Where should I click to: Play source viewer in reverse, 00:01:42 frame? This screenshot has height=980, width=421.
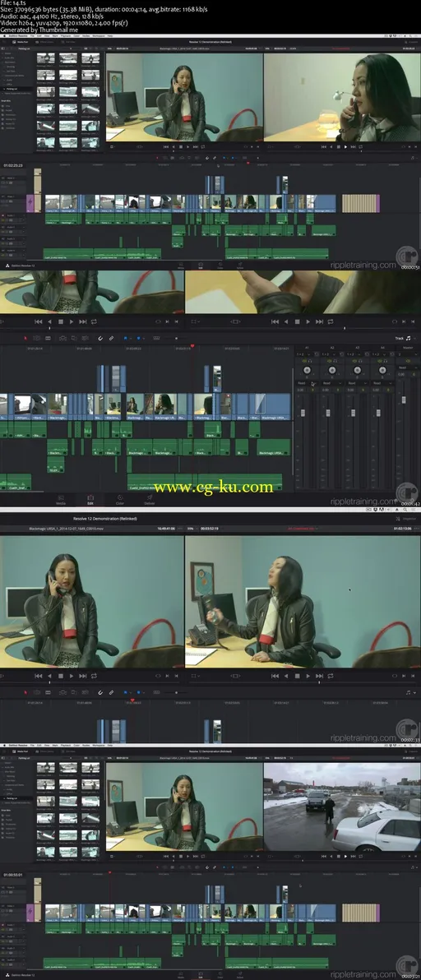tap(49, 321)
